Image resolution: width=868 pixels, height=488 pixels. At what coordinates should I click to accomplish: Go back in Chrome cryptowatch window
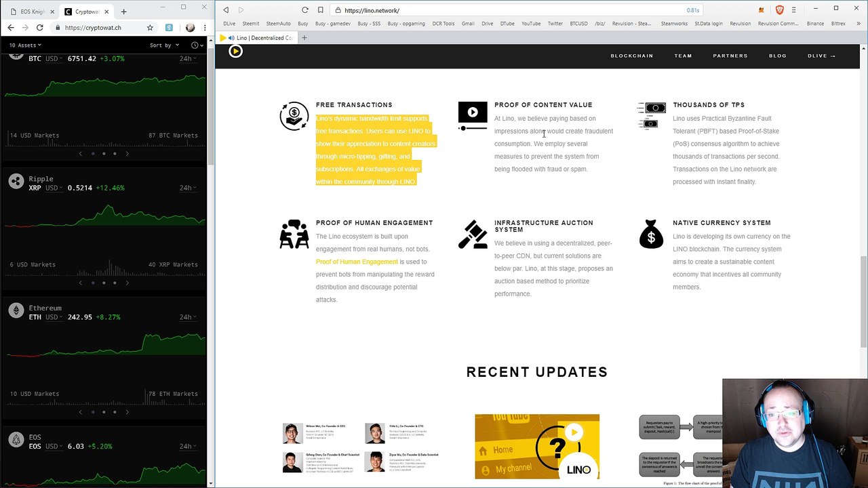[11, 28]
